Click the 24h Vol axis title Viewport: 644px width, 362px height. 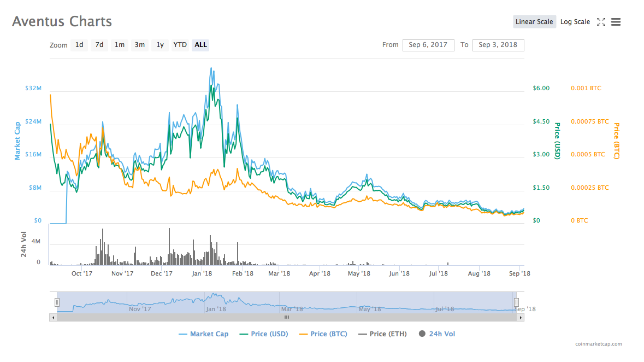24,244
